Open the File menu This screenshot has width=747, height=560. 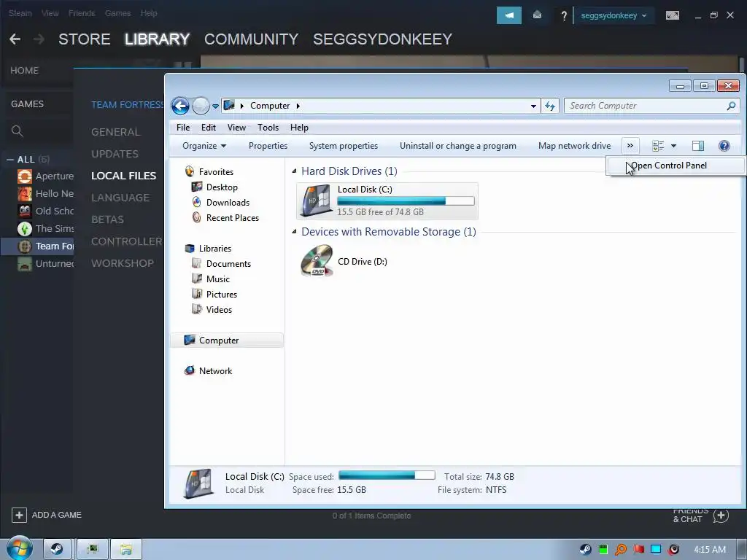click(x=183, y=128)
